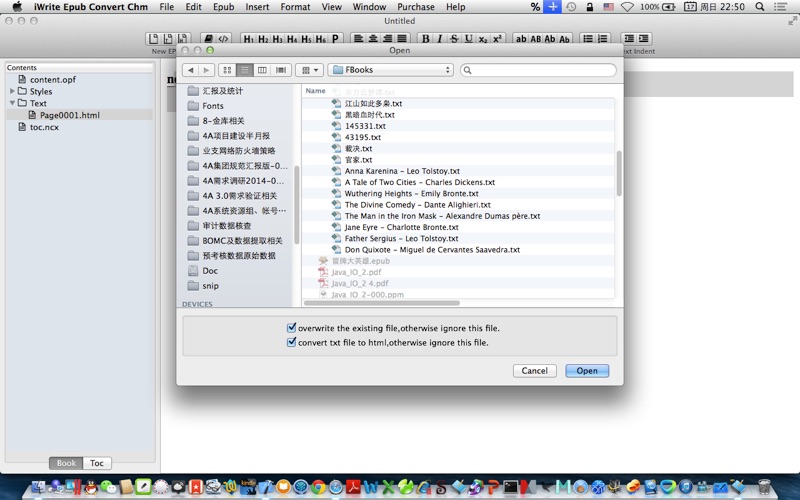Apply superscript formatting
Image resolution: width=800 pixels, height=500 pixels.
click(x=497, y=39)
